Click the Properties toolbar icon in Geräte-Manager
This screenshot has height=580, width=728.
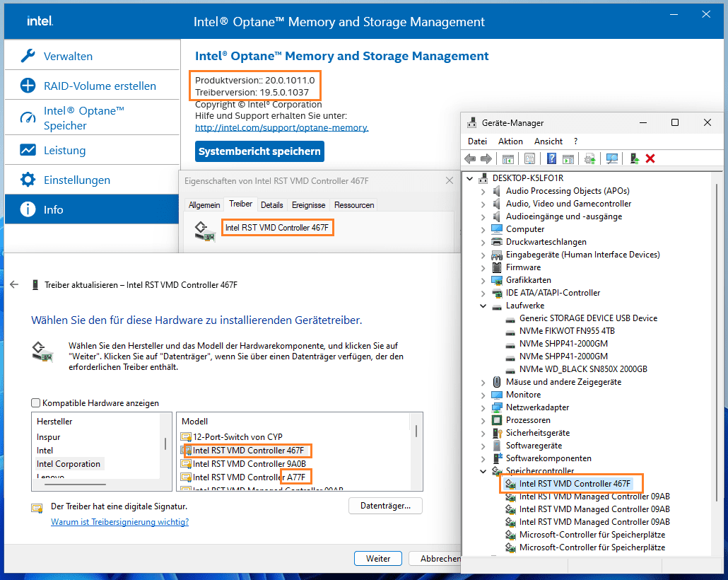click(x=529, y=159)
